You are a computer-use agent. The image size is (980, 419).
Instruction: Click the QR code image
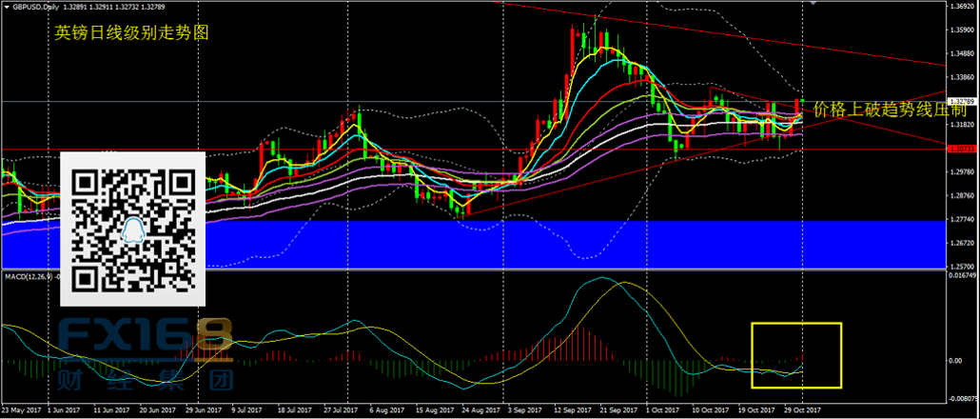(x=132, y=229)
